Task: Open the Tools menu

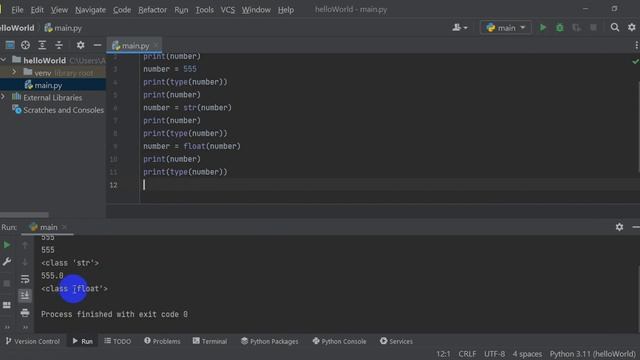Action: pos(204,9)
